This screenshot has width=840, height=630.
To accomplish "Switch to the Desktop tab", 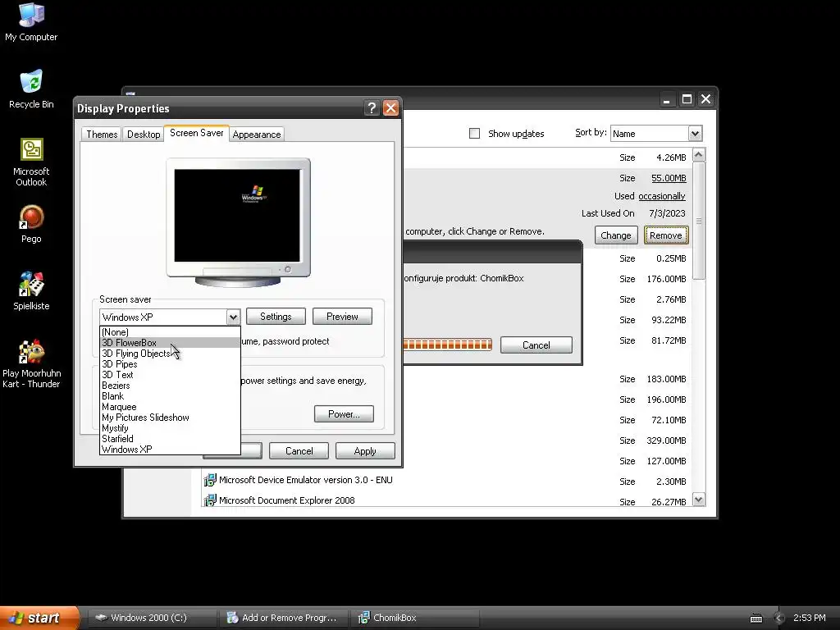I will pyautogui.click(x=144, y=135).
